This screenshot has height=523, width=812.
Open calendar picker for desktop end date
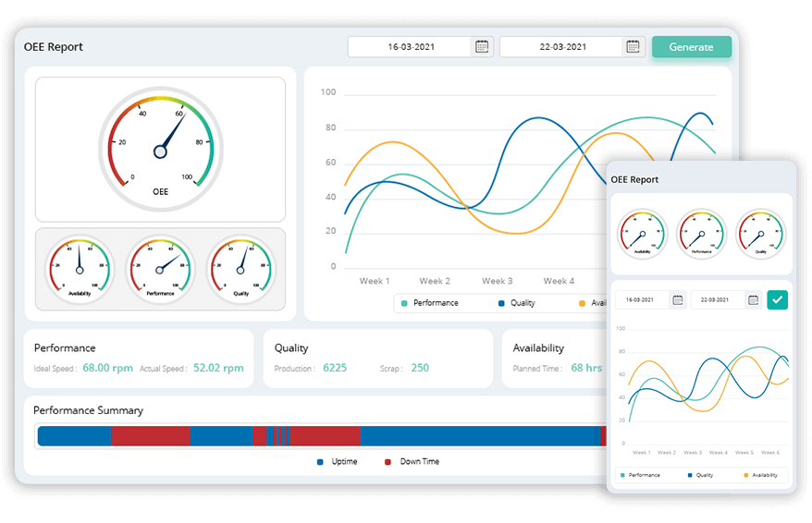click(633, 47)
